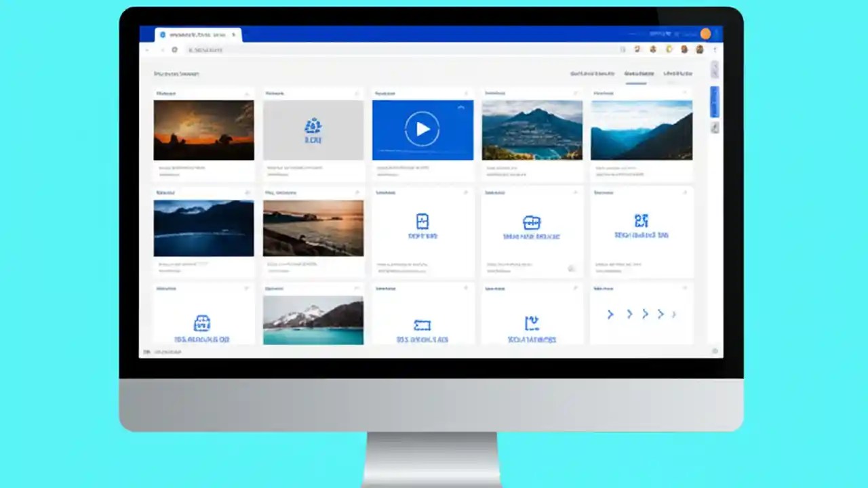Collapse the caret on the video thumbnail

(x=461, y=107)
